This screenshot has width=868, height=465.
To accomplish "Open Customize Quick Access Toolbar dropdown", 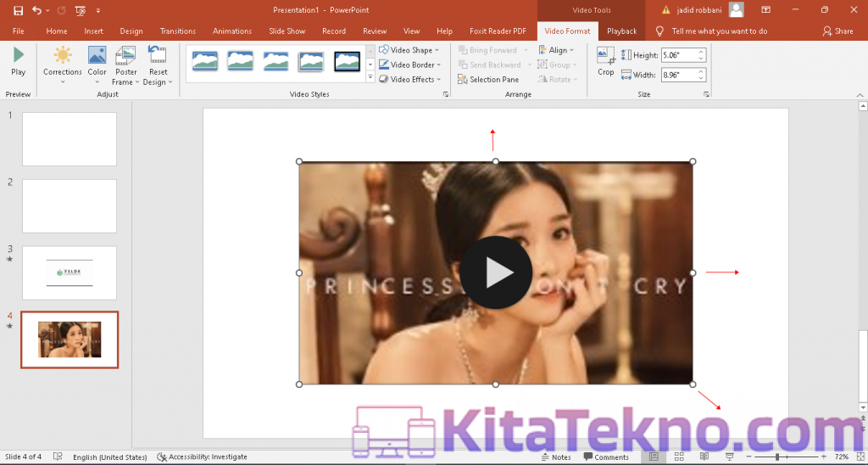I will (98, 10).
